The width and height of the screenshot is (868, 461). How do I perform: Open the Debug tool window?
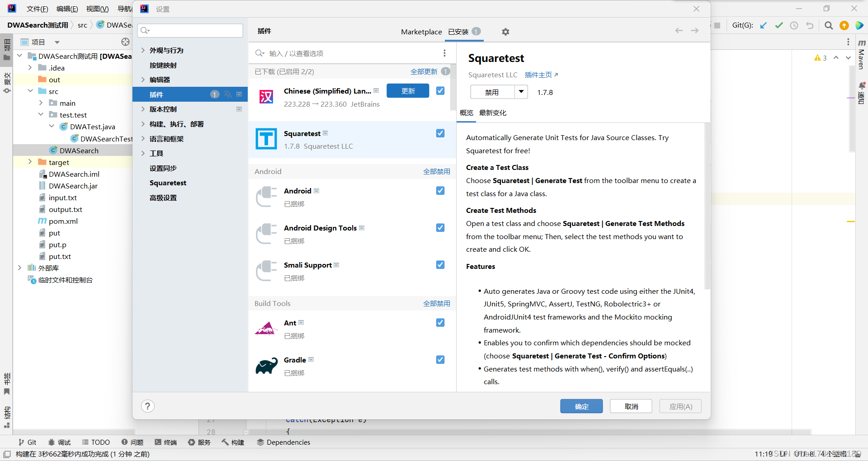tap(59, 442)
